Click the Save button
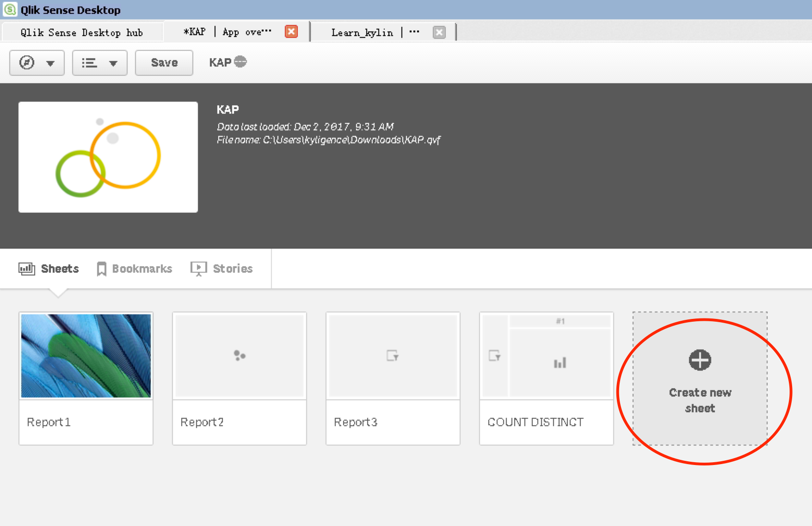 coord(164,63)
